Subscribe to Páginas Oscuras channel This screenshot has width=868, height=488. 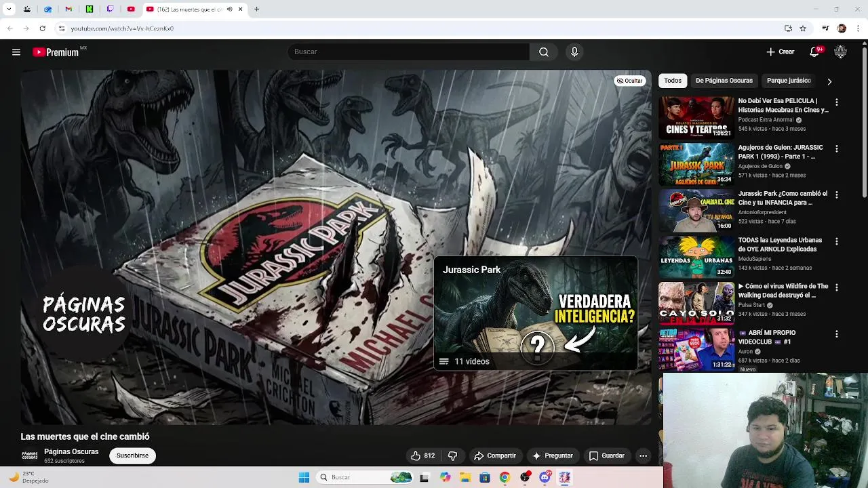[x=132, y=455]
